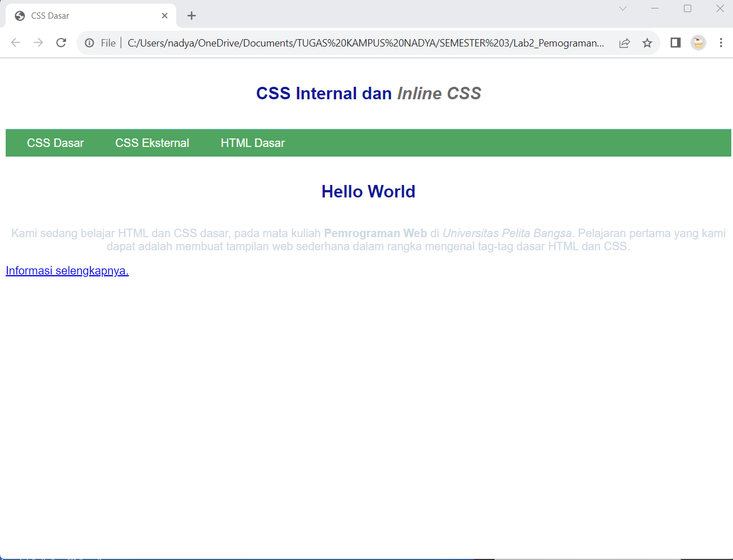
Task: Open a new tab with the plus button
Action: tap(191, 15)
